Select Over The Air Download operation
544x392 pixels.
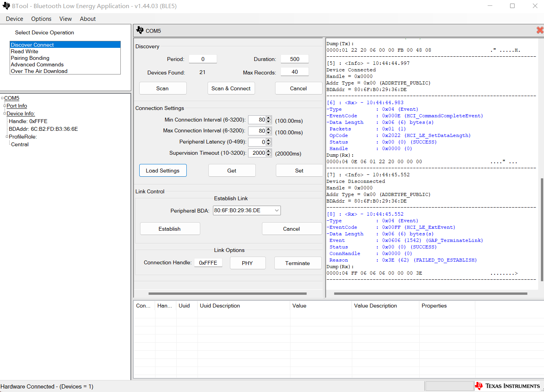coord(65,71)
